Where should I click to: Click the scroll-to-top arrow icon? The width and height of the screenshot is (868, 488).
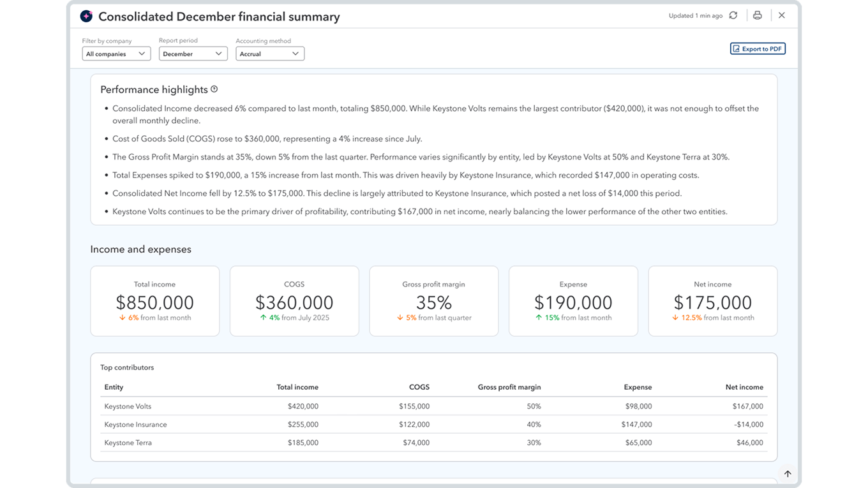point(788,473)
